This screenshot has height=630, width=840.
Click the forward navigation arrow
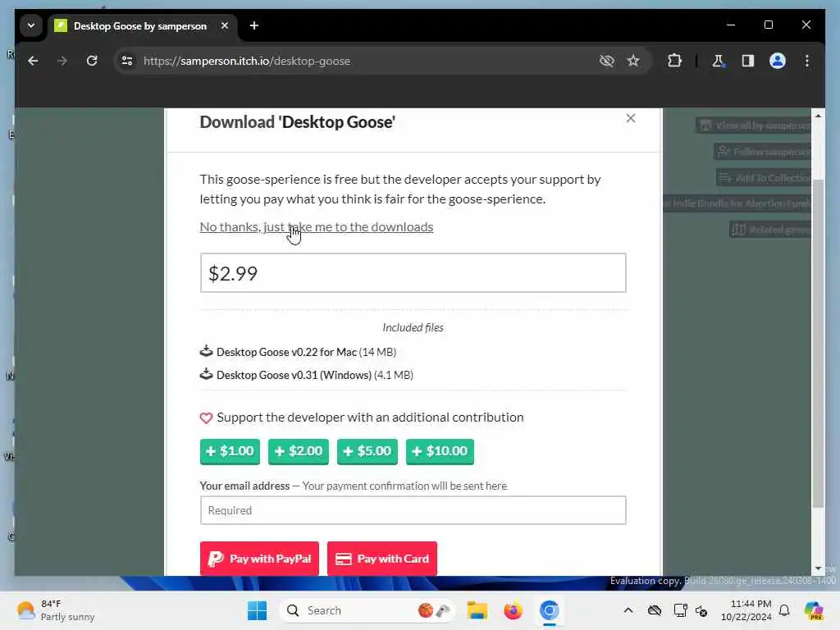62,61
